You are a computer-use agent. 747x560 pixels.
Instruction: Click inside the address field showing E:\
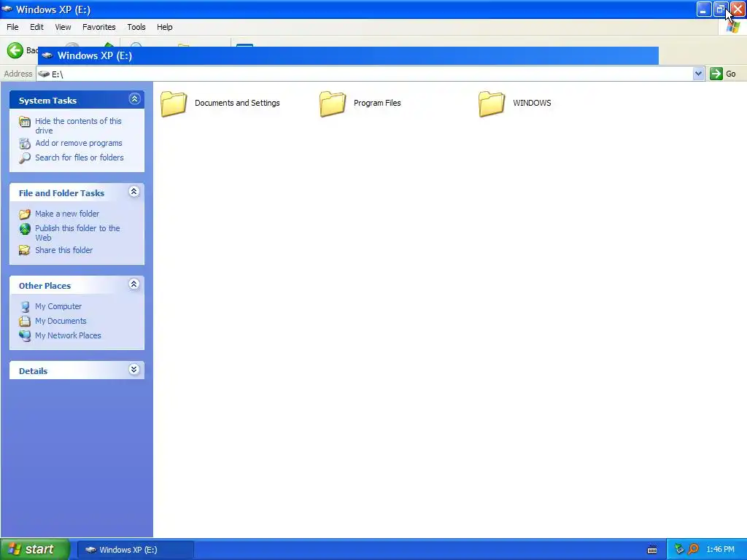pyautogui.click(x=371, y=74)
